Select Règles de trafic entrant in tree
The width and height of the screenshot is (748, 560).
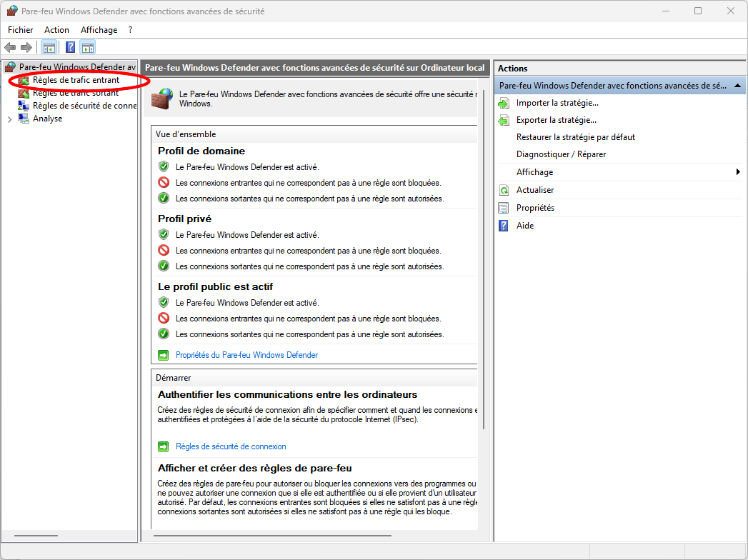pos(76,80)
